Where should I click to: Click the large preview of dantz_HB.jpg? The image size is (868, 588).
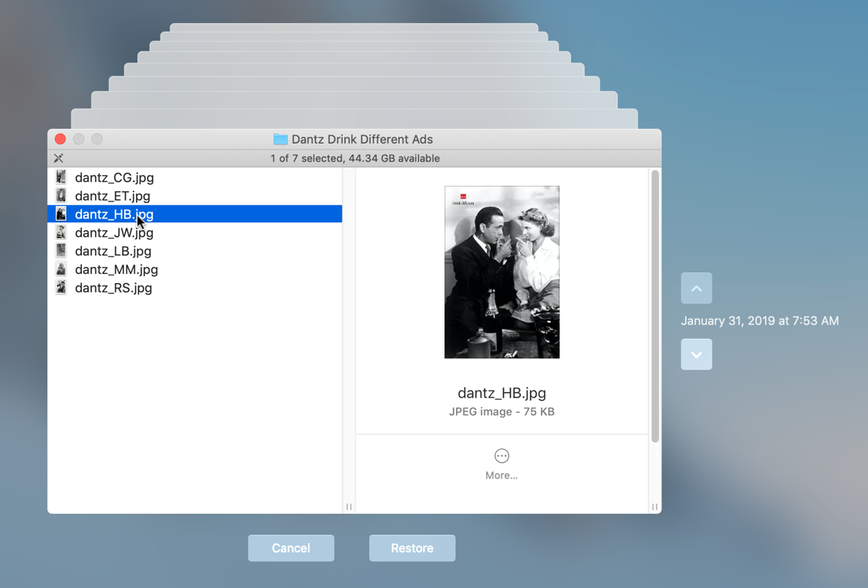502,272
